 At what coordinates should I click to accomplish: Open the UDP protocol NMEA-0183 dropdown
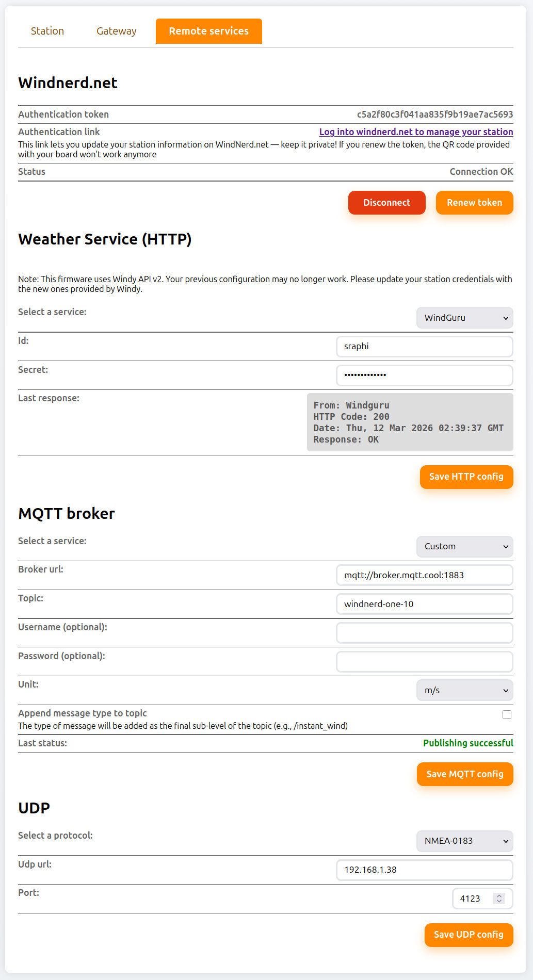click(x=465, y=841)
